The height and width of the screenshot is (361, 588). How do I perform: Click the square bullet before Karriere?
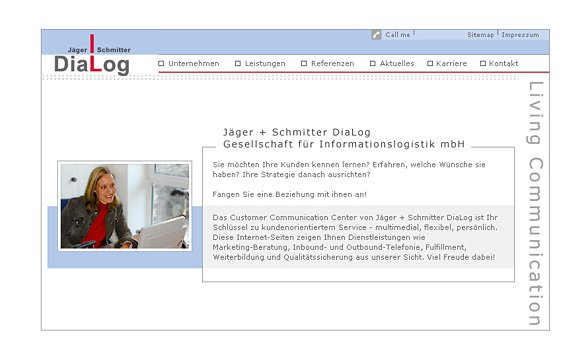tap(430, 63)
